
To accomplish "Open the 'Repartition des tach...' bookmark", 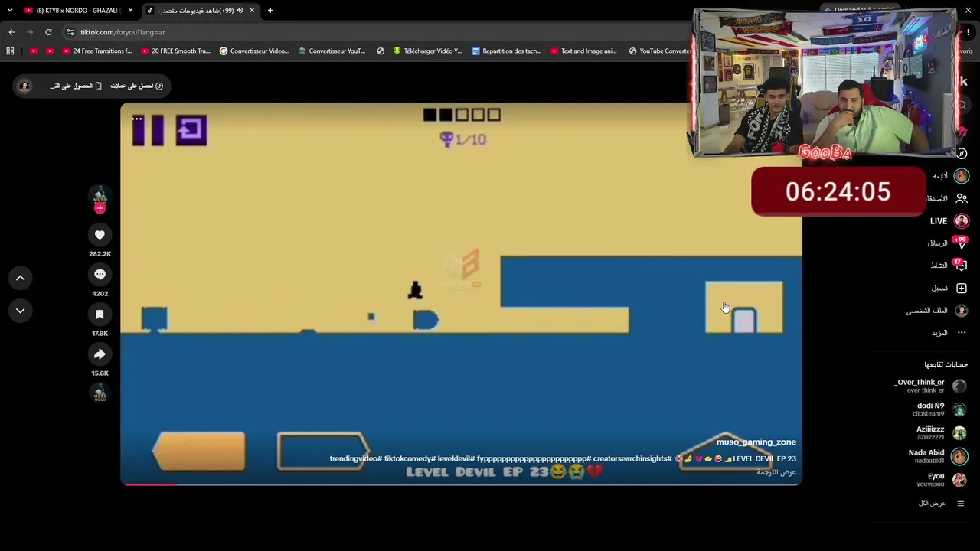I will pos(507,51).
